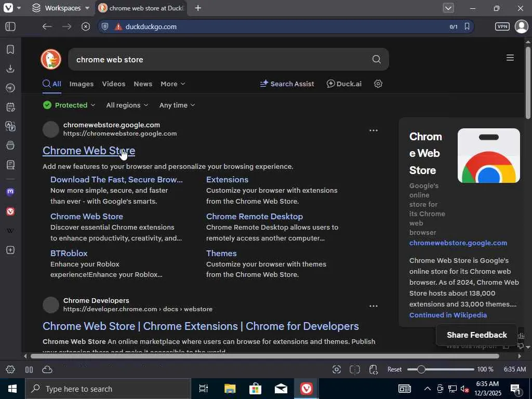Screen dimensions: 532x399
Task: Go forward with the forward arrow
Action: 67,26
